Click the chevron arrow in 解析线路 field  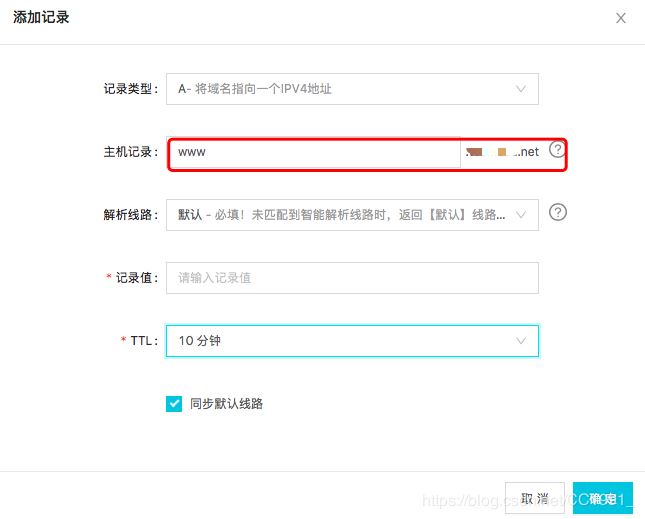[520, 214]
